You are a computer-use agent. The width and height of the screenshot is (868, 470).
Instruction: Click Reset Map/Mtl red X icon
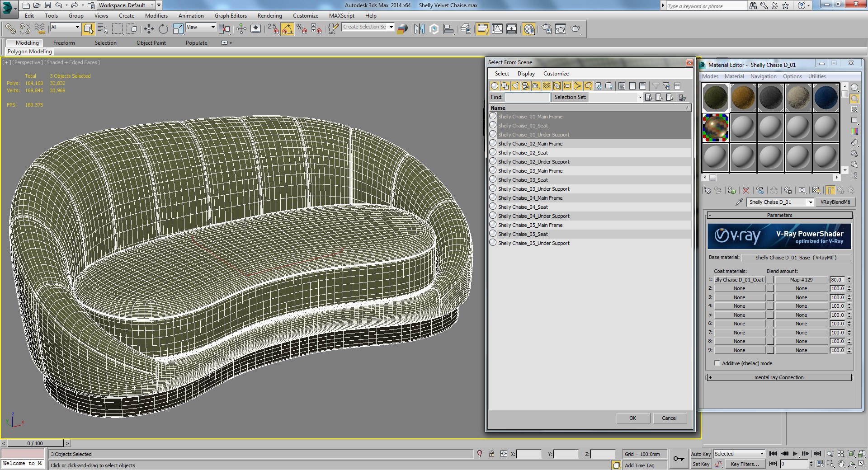point(746,190)
